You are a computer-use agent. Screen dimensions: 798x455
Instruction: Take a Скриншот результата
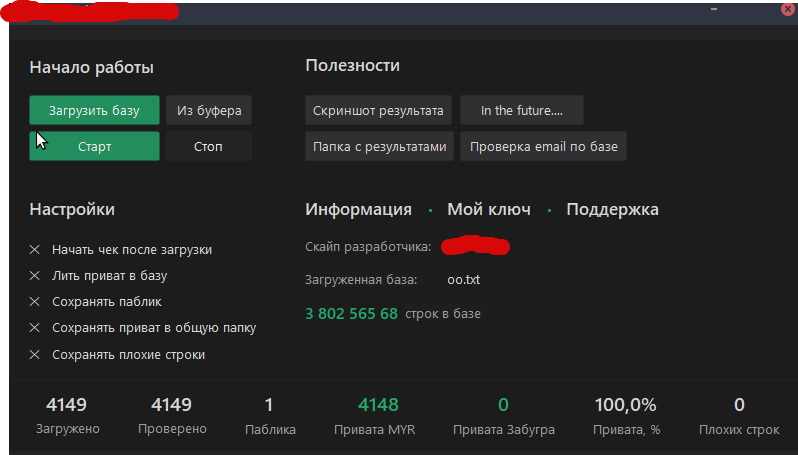[380, 110]
